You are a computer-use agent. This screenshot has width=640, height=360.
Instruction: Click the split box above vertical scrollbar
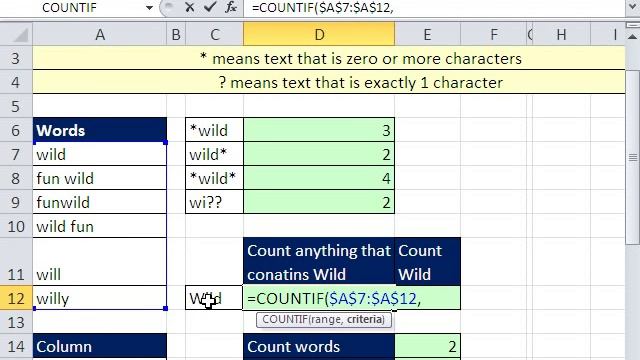(x=632, y=26)
